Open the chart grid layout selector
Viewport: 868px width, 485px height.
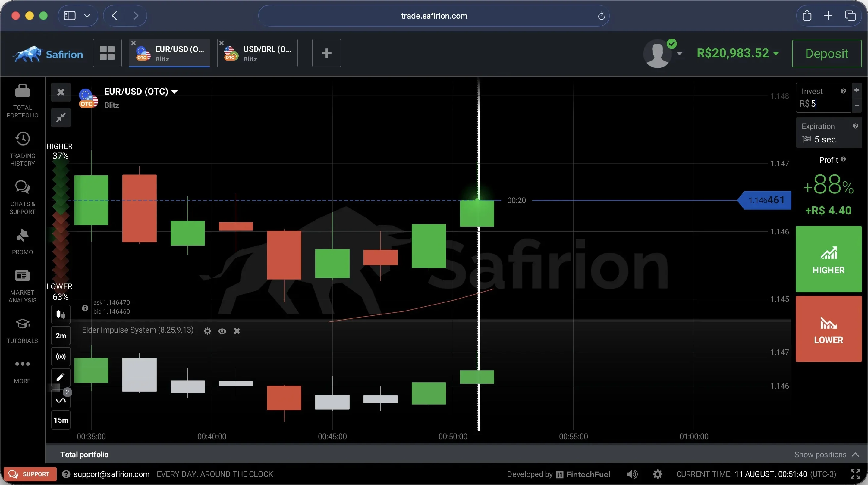[x=107, y=53]
